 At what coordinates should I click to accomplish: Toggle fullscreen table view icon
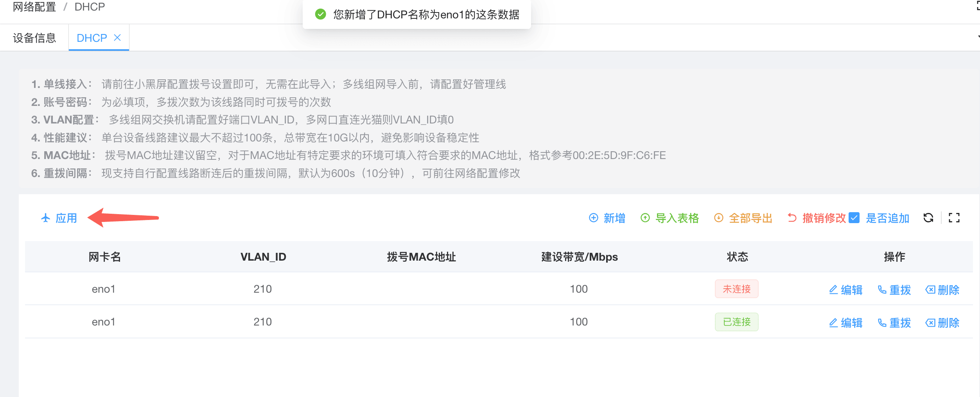tap(954, 218)
